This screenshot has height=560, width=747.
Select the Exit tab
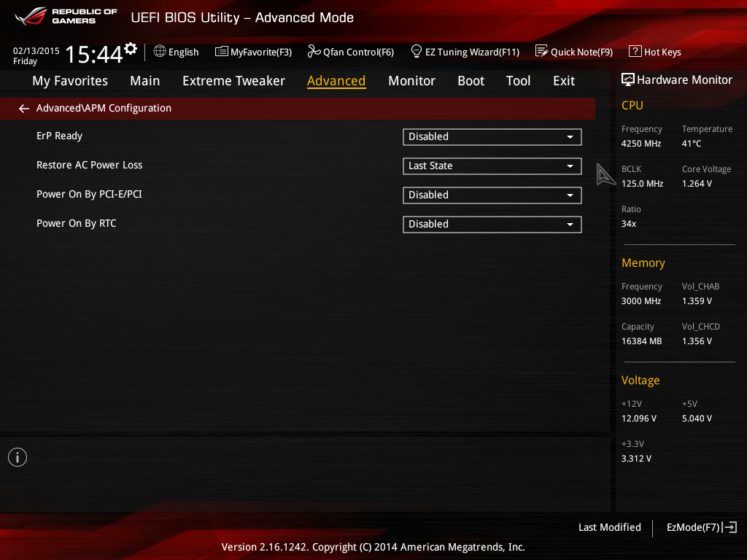(x=564, y=81)
